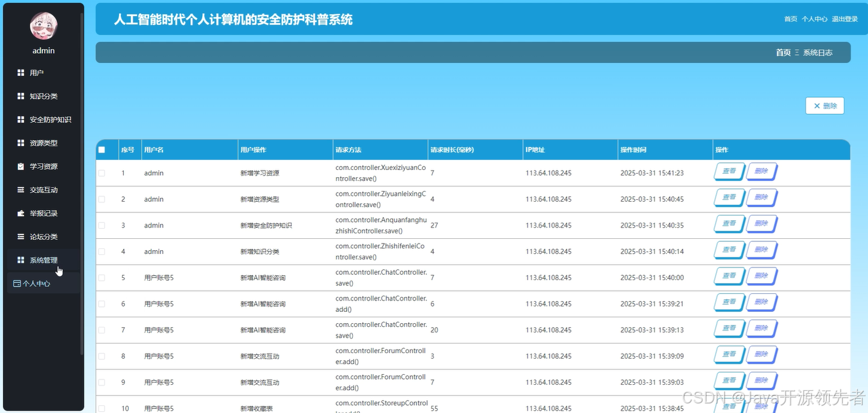The width and height of the screenshot is (868, 413).
Task: Delete log entry in row 3
Action: pyautogui.click(x=762, y=224)
